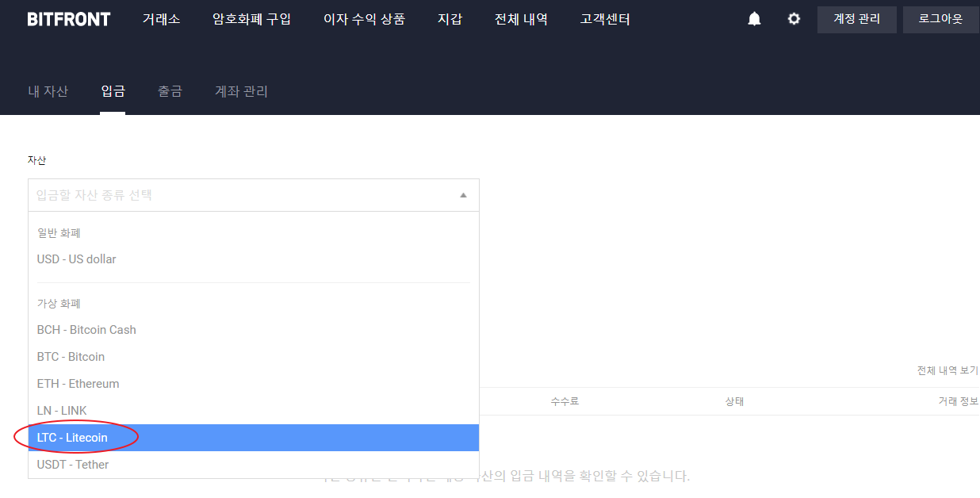This screenshot has height=498, width=980.
Task: Go to the 지갑 menu
Action: [450, 19]
